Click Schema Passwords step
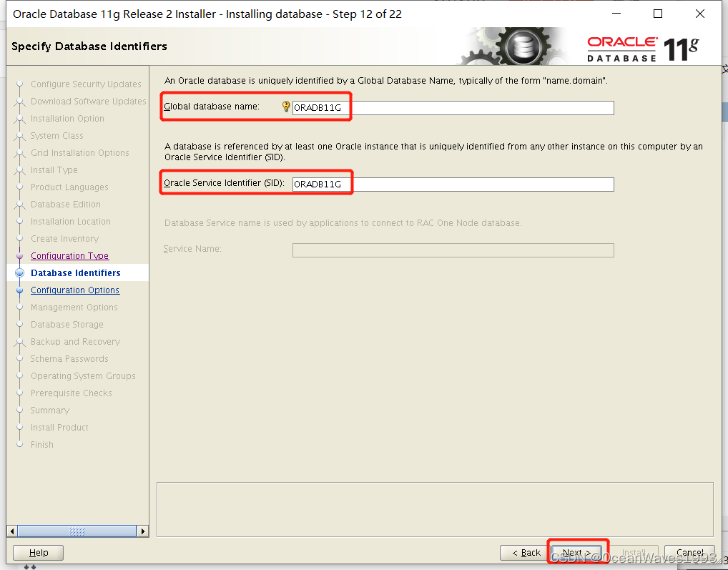 tap(69, 359)
